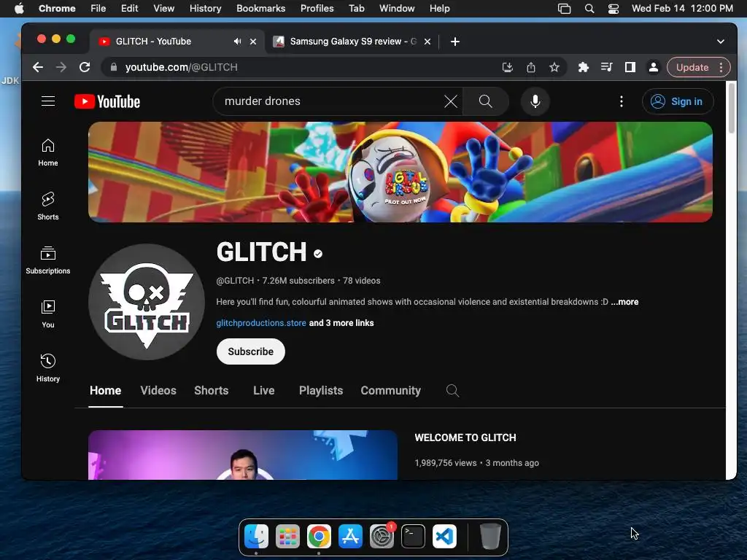This screenshot has height=560, width=747.
Task: Go to Home in the sidebar
Action: tap(48, 152)
